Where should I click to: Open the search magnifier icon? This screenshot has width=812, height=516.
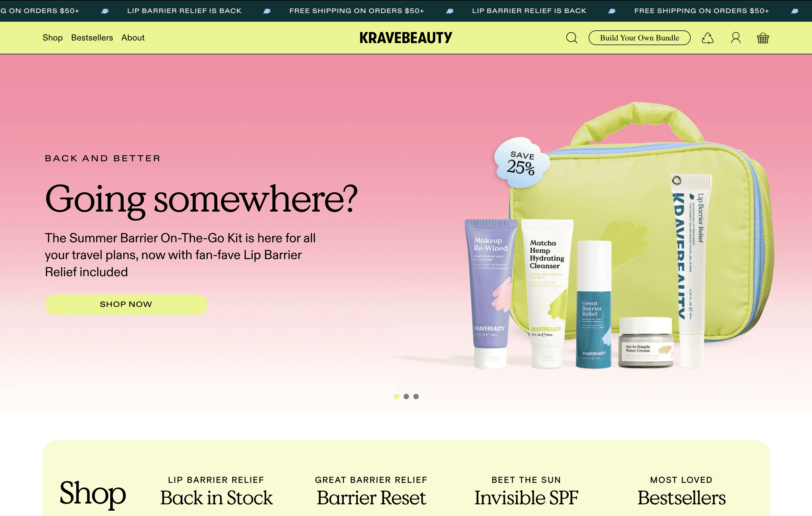coord(572,38)
